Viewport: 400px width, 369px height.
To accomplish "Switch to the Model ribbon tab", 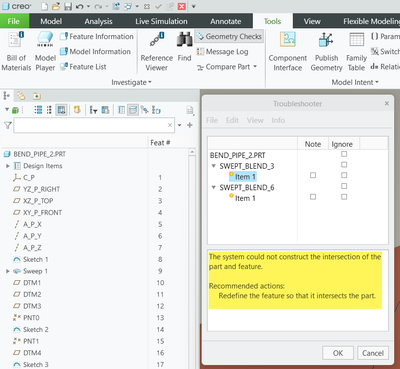I will tap(51, 21).
